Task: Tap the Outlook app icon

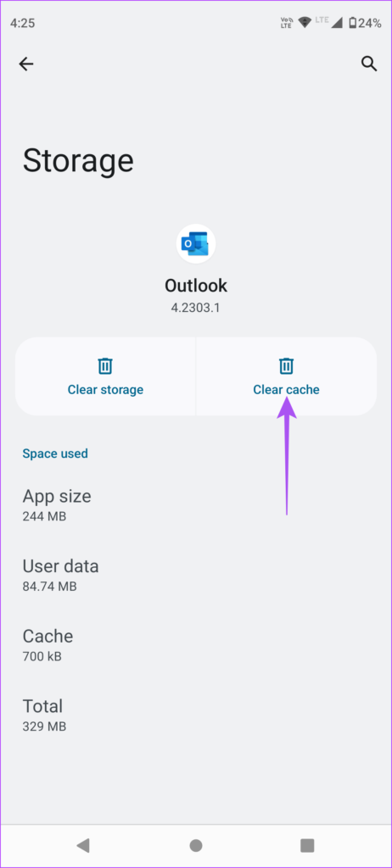Action: point(196,243)
